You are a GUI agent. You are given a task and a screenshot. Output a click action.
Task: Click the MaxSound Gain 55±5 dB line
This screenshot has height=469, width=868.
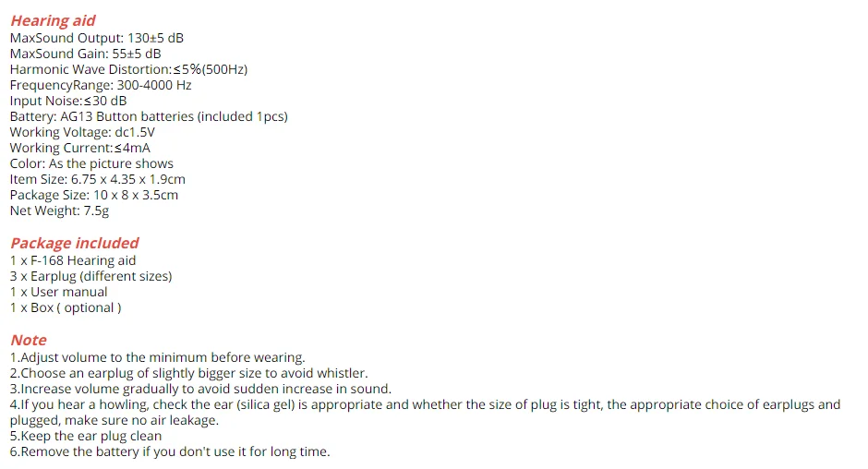click(85, 54)
